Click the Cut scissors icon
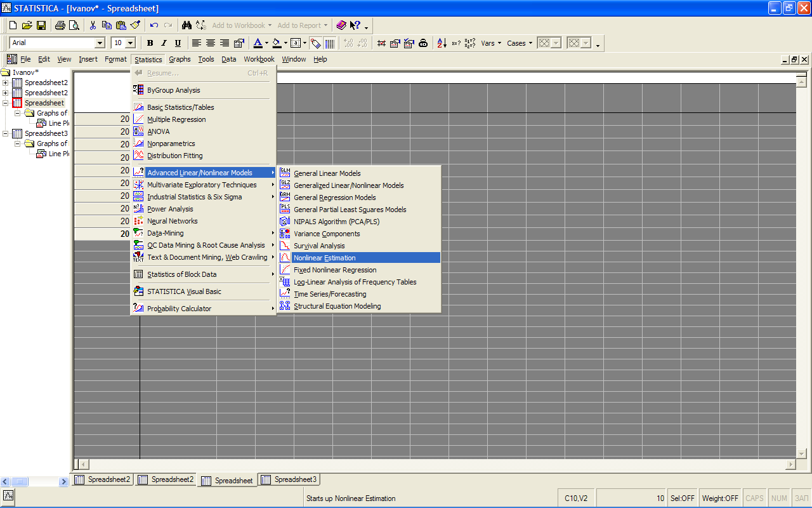Screen dimensions: 812x508 (93, 25)
